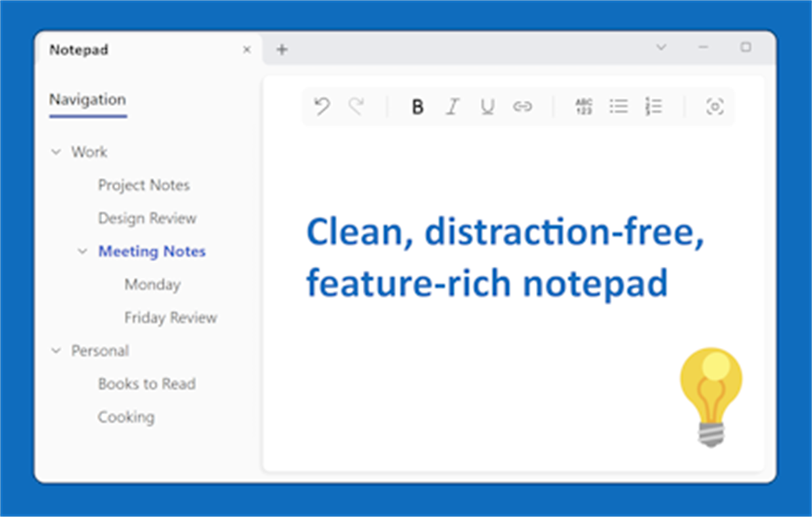Screen dimensions: 812x517
Task: Undo the last edit
Action: tap(322, 106)
